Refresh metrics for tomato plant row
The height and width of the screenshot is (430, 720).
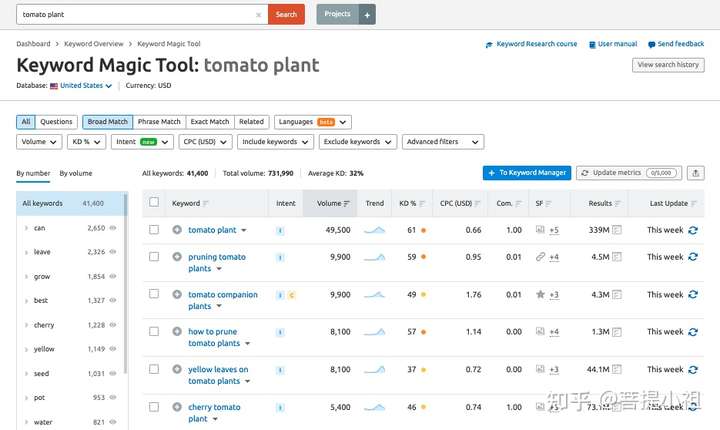pos(693,230)
